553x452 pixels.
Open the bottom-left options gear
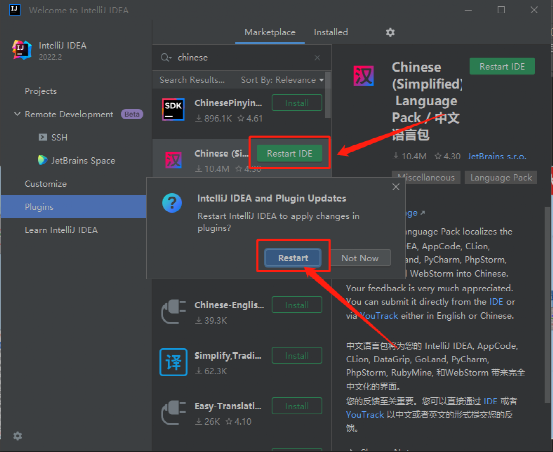coord(17,436)
